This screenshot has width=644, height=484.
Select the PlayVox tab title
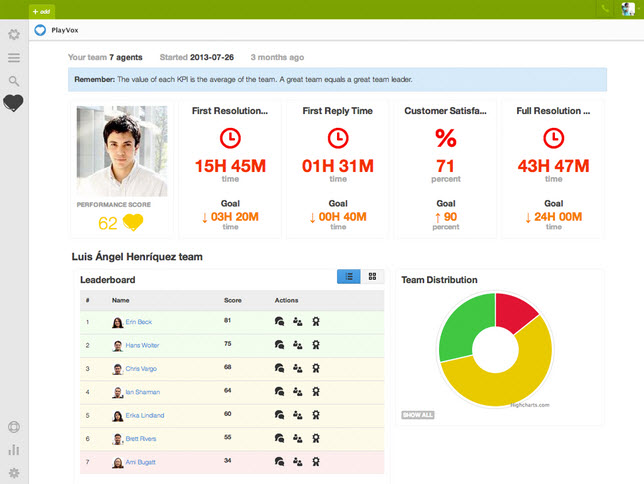pyautogui.click(x=65, y=31)
